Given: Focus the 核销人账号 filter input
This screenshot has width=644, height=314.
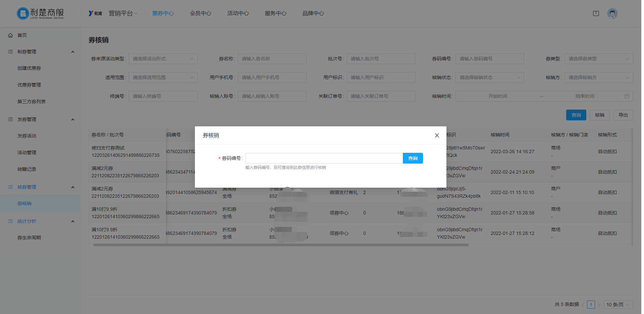Looking at the screenshot, I should [x=272, y=96].
